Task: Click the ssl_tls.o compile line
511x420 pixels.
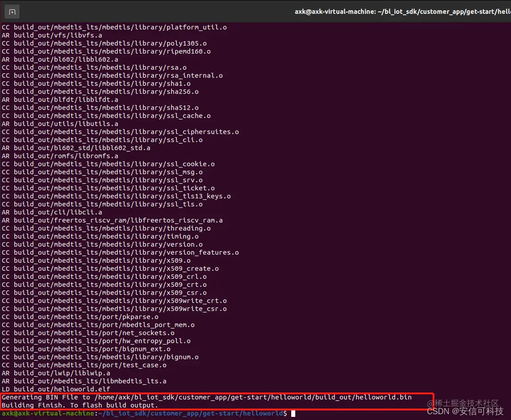Action: click(x=102, y=204)
